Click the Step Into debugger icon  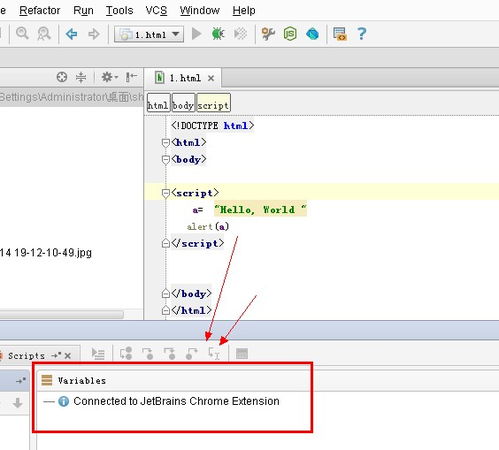(x=148, y=354)
